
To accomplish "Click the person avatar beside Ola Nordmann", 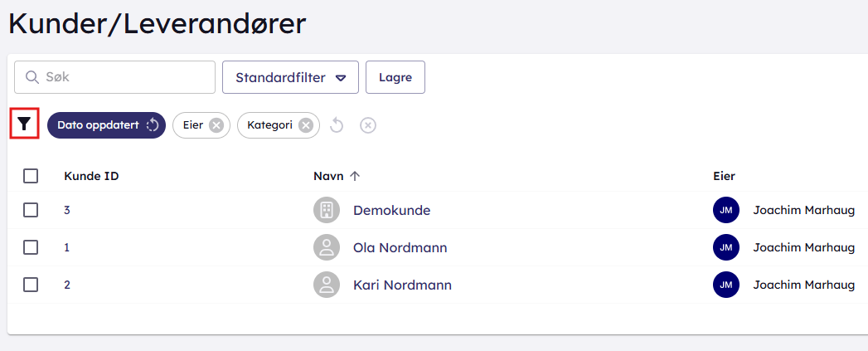I will point(327,247).
